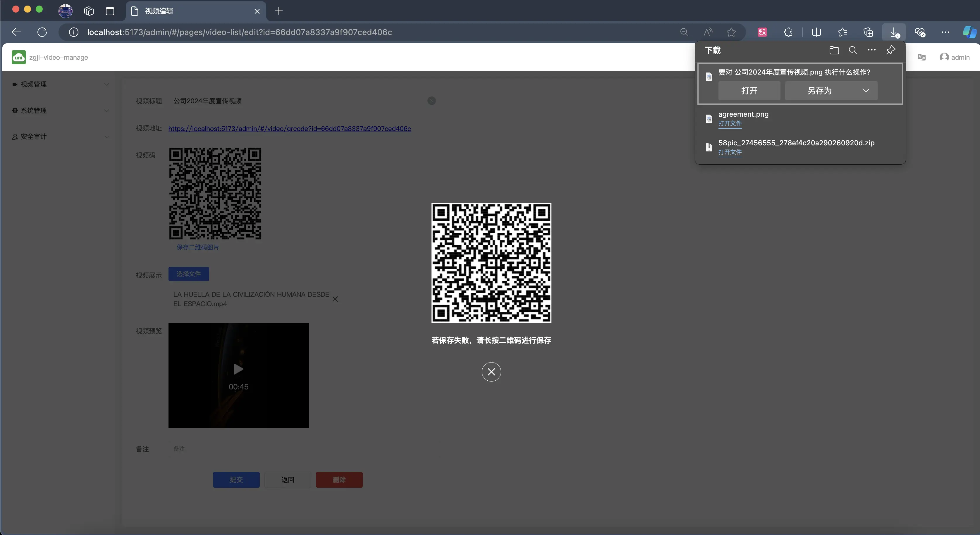The height and width of the screenshot is (535, 980).
Task: Play the video preview
Action: tap(238, 369)
